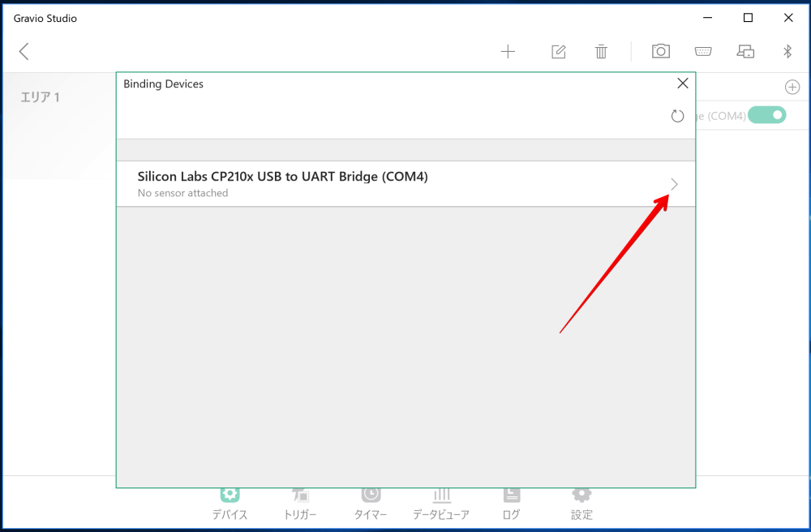Switch to the トリガー tab
Viewport: 811px width, 532px height.
[300, 504]
